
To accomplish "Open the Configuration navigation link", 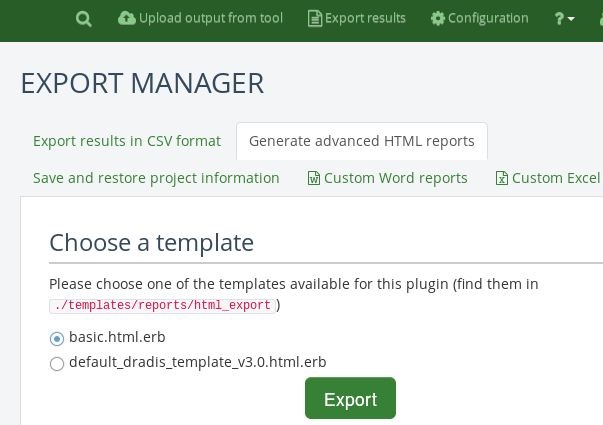I will tap(488, 18).
